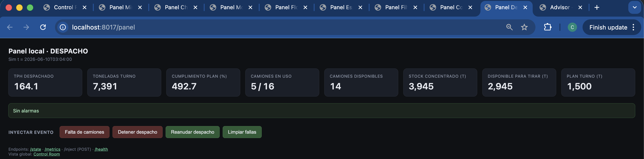Viewport: 644px width, 159px height.
Task: View site information icon in address bar
Action: click(63, 27)
